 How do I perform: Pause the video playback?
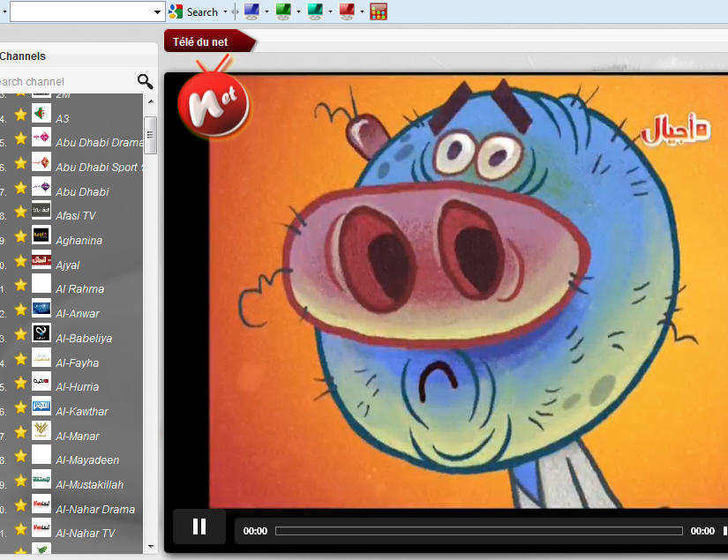[x=199, y=526]
